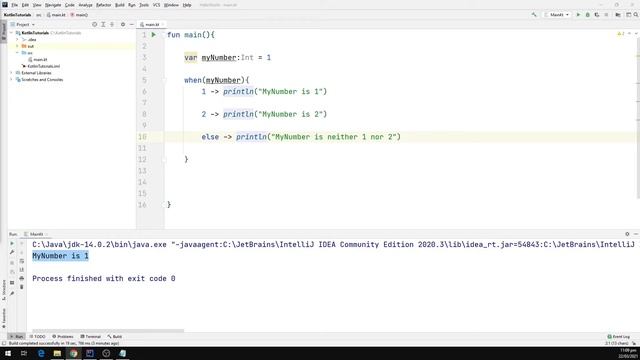Open the Windows Start menu
Screen dimensions: 640x360
pos(8,353)
